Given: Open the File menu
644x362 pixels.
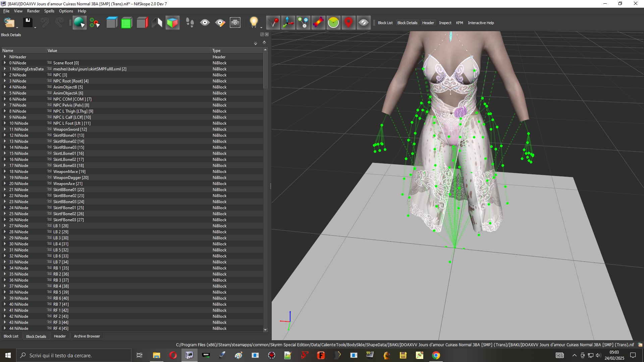Looking at the screenshot, I should [x=6, y=11].
